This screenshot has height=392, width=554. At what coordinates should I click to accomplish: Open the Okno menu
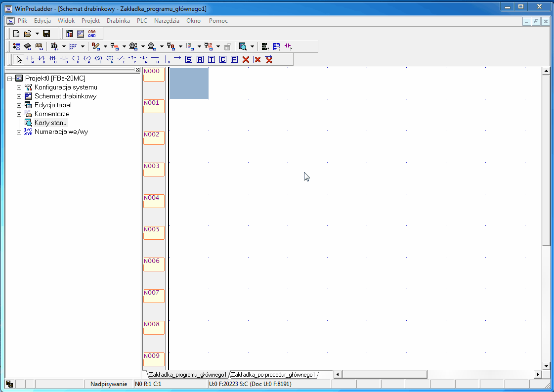[193, 21]
